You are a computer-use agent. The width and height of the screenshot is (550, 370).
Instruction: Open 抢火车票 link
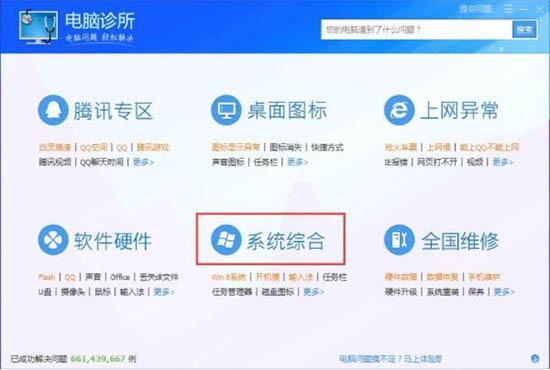pos(401,147)
